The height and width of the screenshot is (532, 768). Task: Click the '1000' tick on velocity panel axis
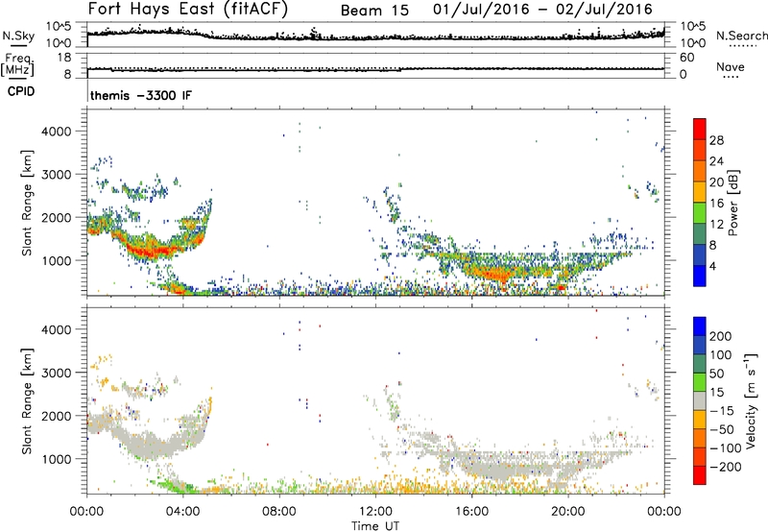tap(56, 459)
